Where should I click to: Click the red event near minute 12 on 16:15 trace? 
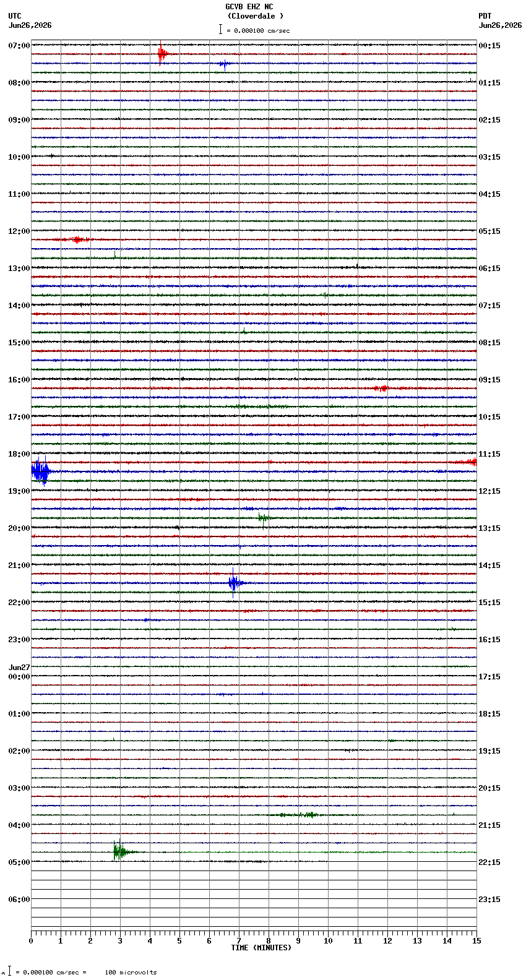[x=381, y=388]
